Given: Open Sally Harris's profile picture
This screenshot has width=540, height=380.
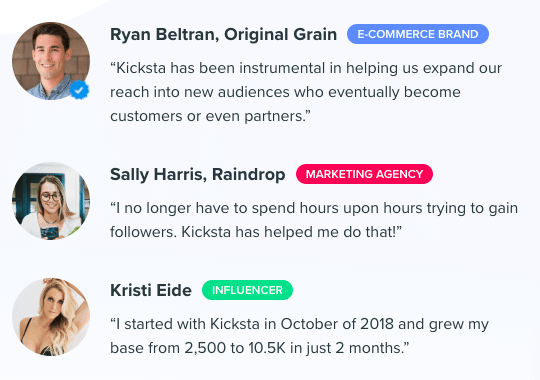Looking at the screenshot, I should pyautogui.click(x=51, y=201).
